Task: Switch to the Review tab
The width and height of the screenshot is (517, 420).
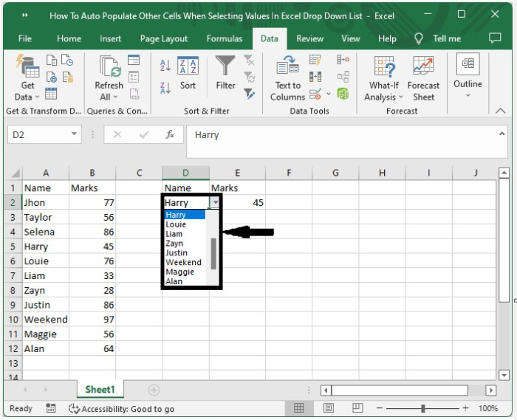Action: tap(309, 38)
